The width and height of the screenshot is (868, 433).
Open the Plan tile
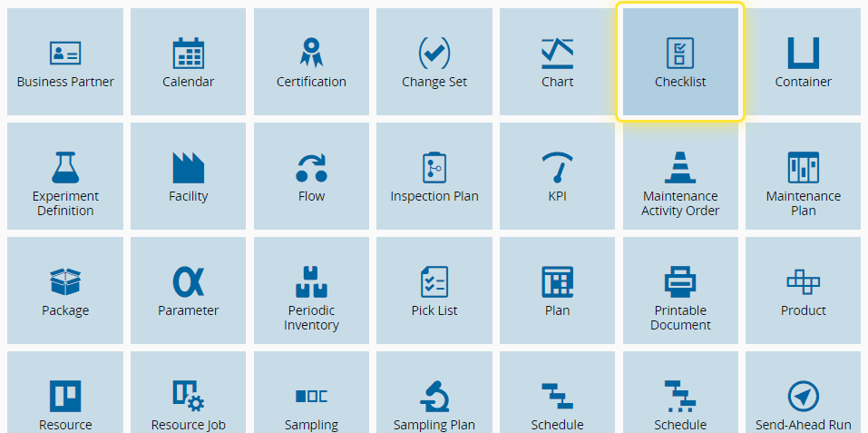557,290
